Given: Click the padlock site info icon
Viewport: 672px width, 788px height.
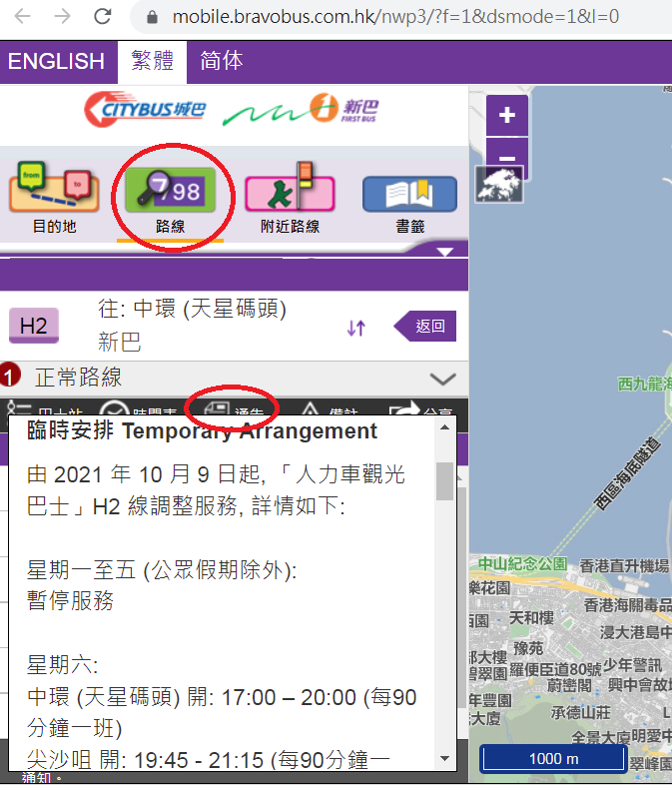Looking at the screenshot, I should (152, 18).
